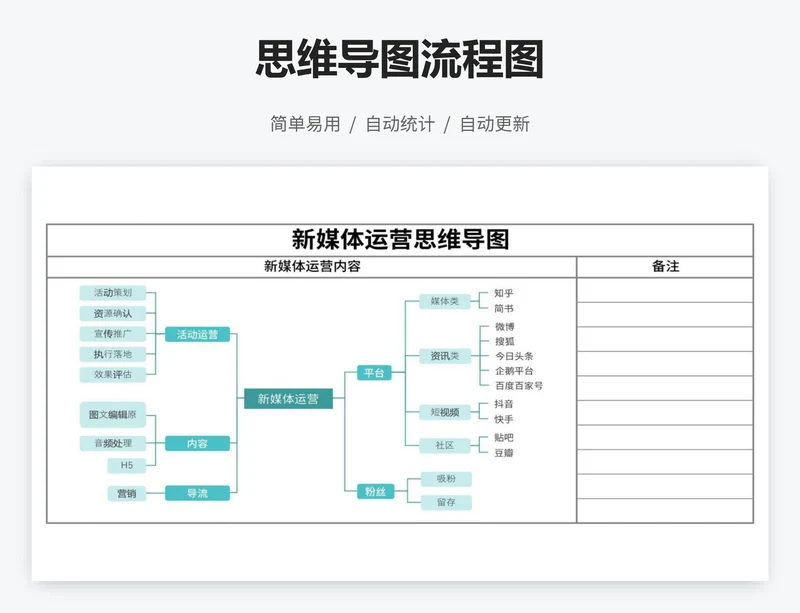
Task: Click the 搜狐 text label
Action: click(x=505, y=341)
